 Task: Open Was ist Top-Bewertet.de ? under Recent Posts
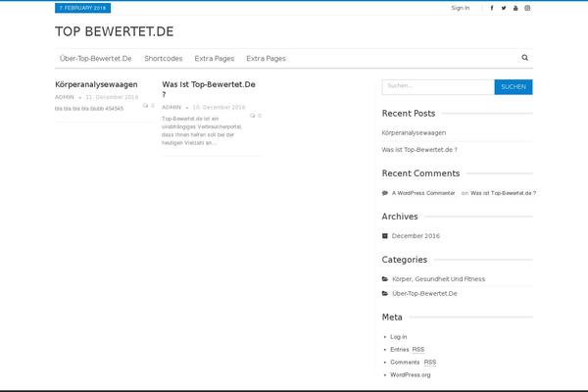419,150
